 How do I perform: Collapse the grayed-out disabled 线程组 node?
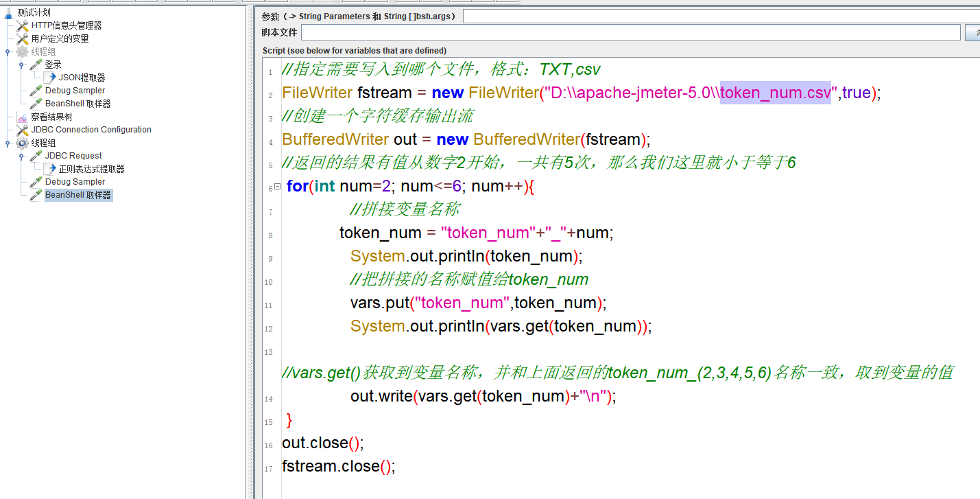(8, 51)
